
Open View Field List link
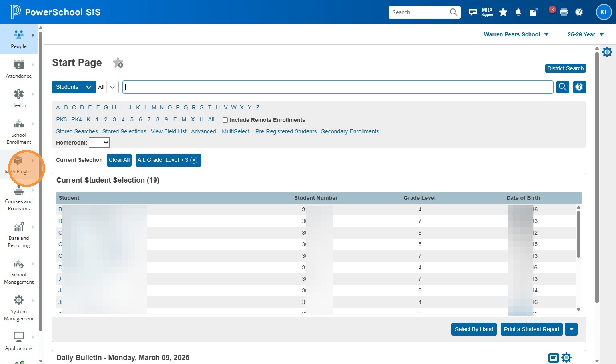coord(169,131)
